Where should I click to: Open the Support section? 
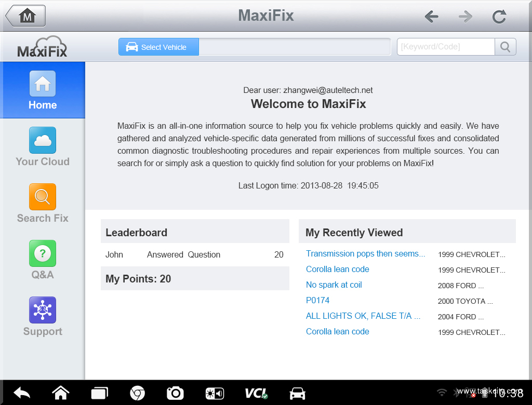click(x=42, y=315)
